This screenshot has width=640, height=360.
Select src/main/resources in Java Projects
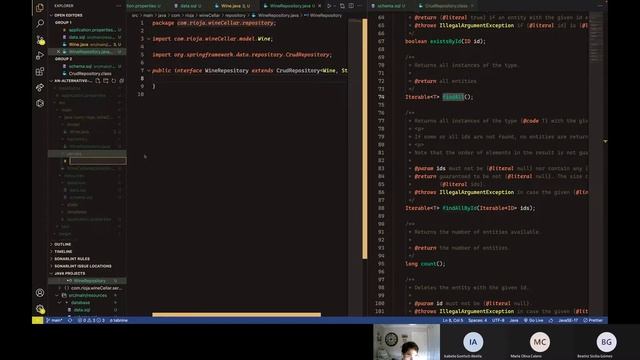(87, 296)
